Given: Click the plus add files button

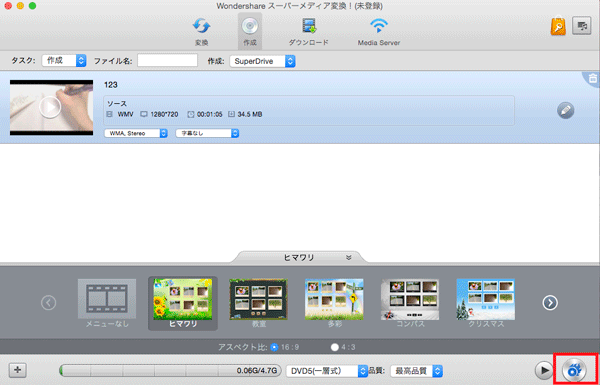Looking at the screenshot, I should pos(18,370).
